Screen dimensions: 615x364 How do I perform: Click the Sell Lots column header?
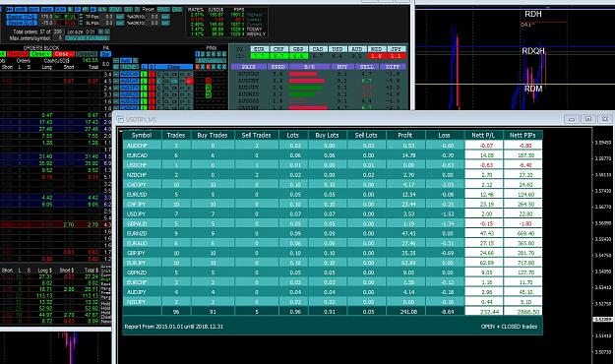pyautogui.click(x=366, y=136)
